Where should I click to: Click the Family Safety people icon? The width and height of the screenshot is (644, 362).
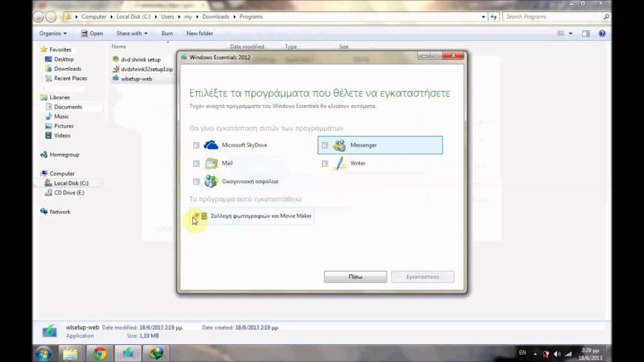(x=211, y=181)
